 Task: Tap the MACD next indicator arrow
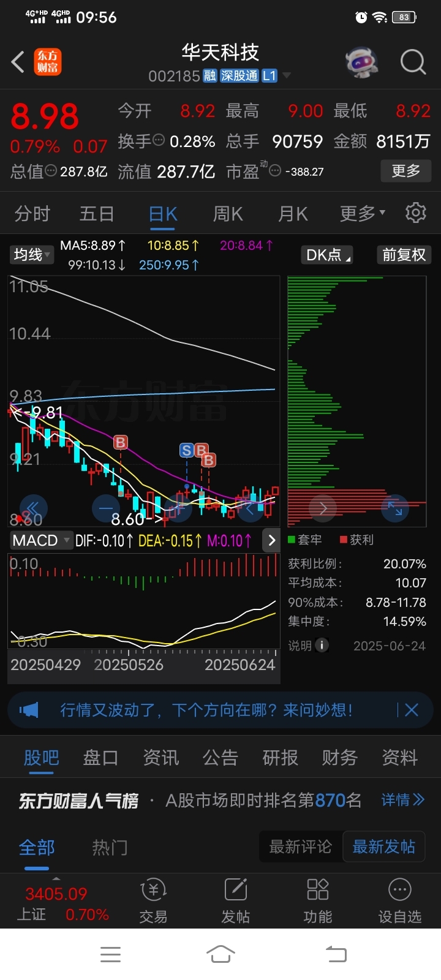point(271,540)
